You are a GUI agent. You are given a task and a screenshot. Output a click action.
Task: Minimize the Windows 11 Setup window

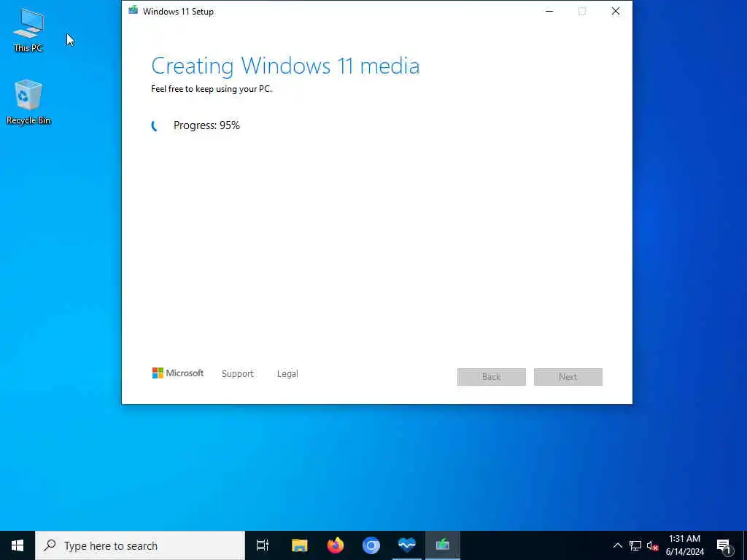pyautogui.click(x=549, y=11)
